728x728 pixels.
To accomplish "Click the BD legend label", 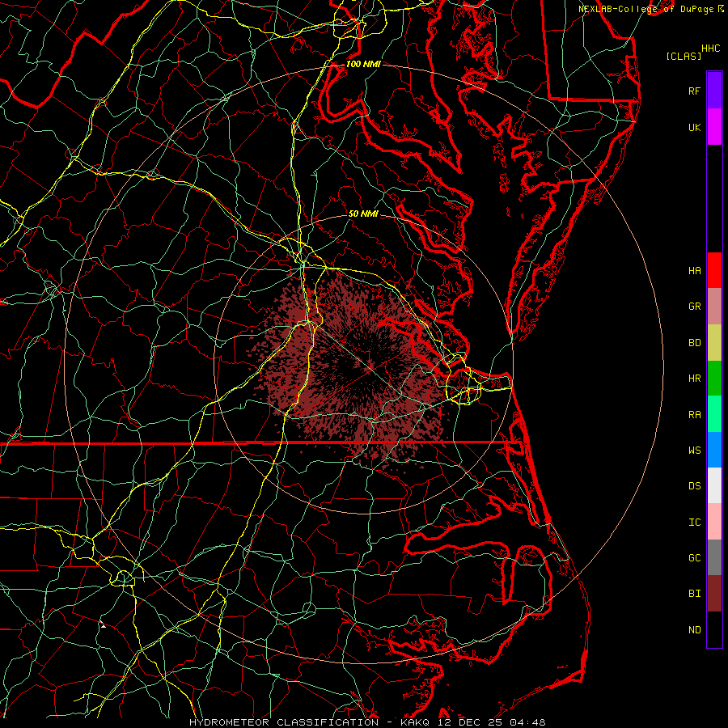I will (x=695, y=343).
